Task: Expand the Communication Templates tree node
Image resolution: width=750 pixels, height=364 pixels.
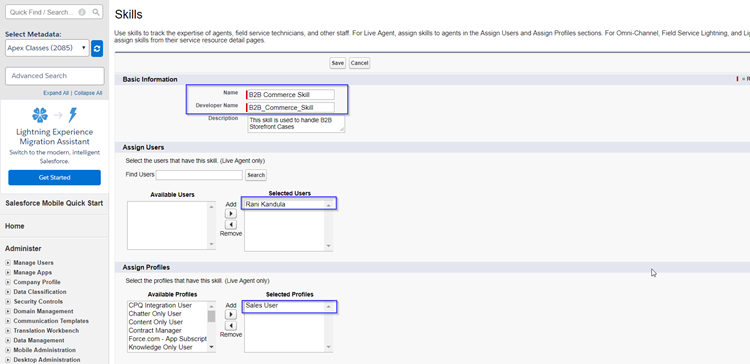Action: (x=8, y=321)
